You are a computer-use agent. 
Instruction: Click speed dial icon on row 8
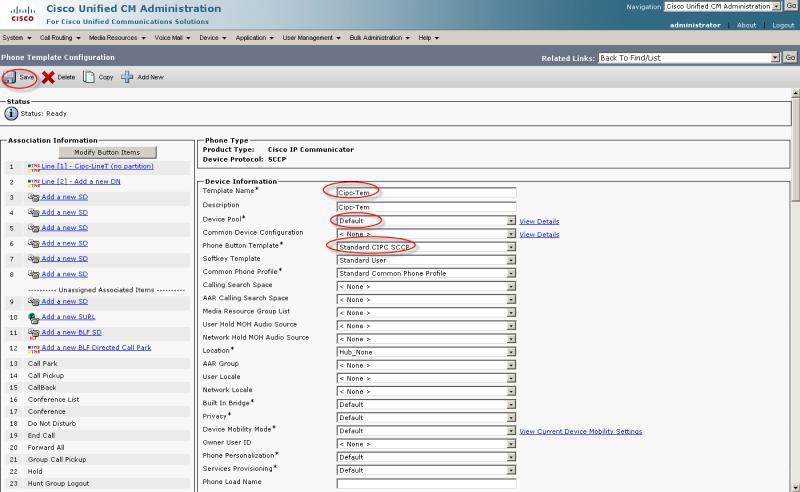coord(34,275)
